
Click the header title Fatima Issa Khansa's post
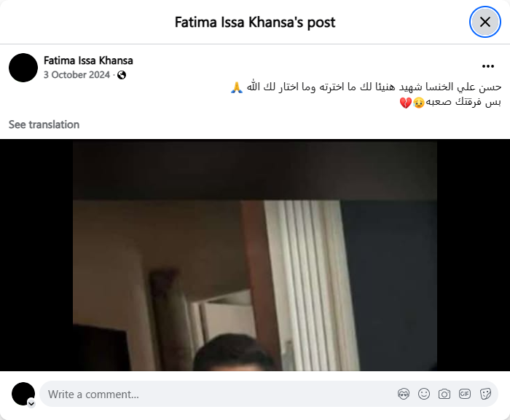click(255, 22)
